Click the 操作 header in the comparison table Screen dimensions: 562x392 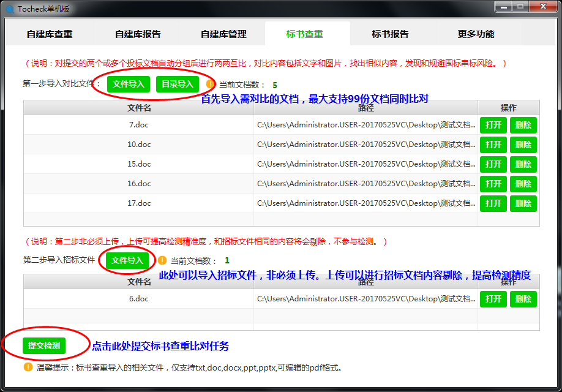pos(508,108)
